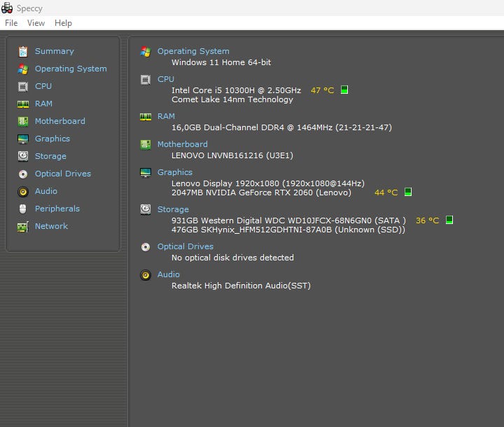This screenshot has width=504, height=427.
Task: Click the RAM heading link in summary
Action: 166,116
